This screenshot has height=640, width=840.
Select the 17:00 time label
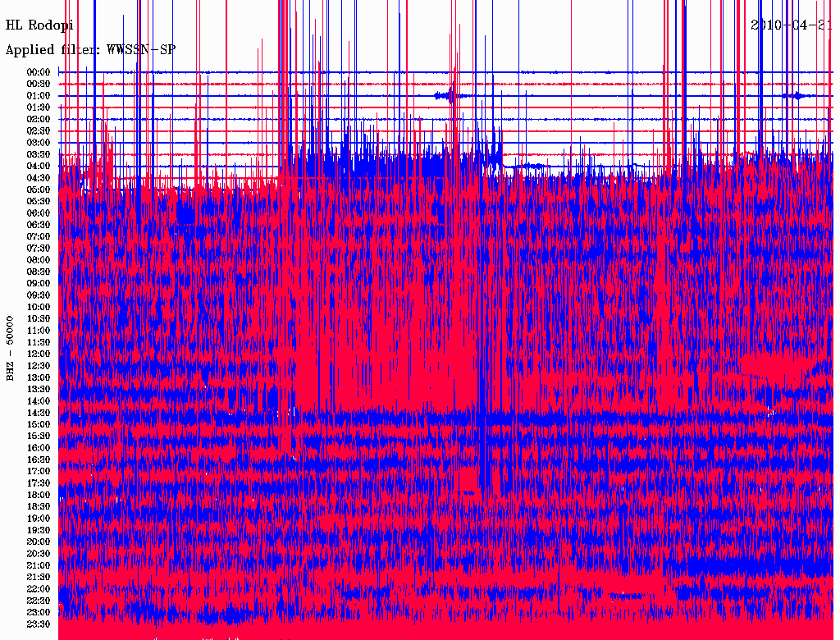[39, 471]
